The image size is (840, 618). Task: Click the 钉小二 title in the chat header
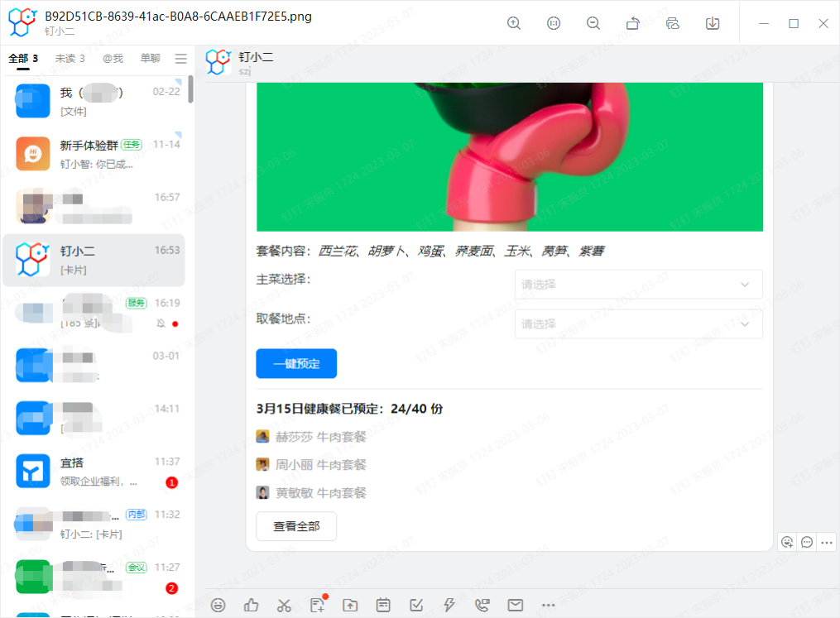[256, 57]
